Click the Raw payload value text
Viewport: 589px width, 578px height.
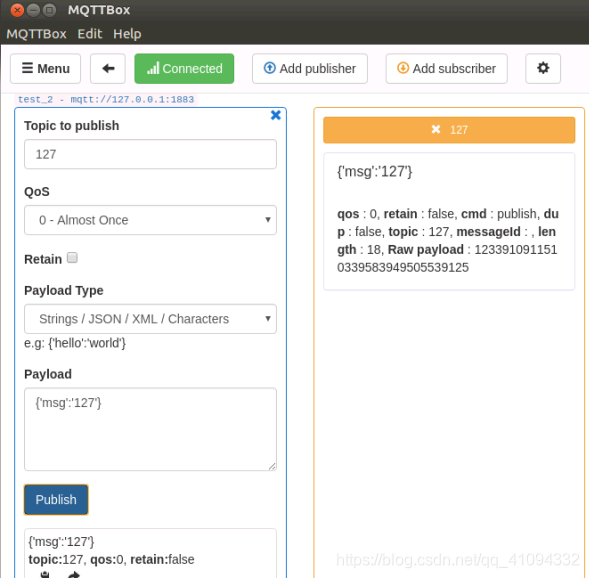pos(447,258)
